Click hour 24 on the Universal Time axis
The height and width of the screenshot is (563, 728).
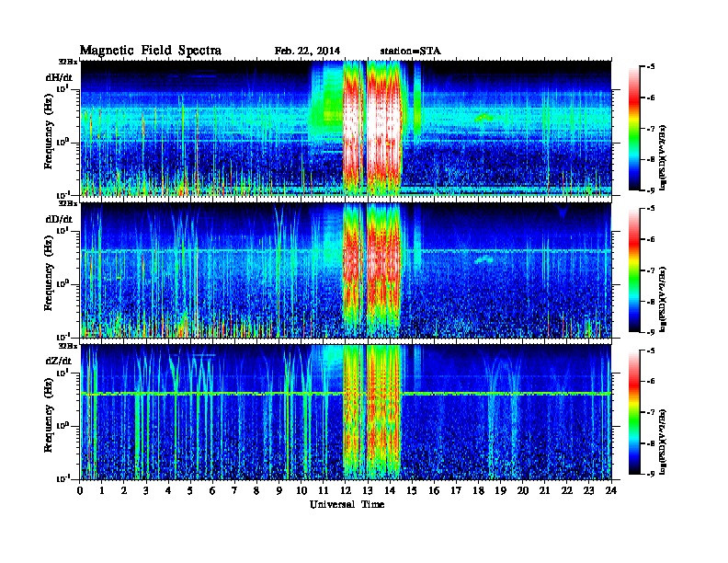[611, 490]
